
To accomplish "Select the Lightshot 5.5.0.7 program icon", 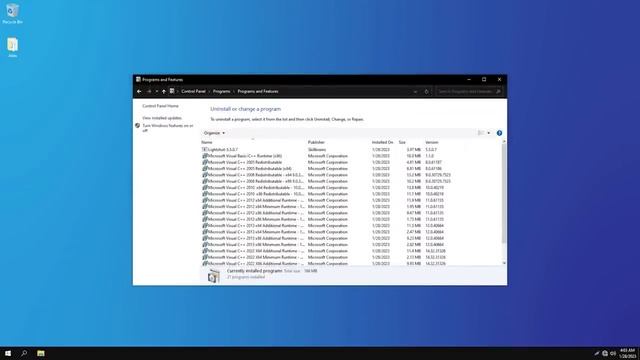I will pyautogui.click(x=205, y=150).
